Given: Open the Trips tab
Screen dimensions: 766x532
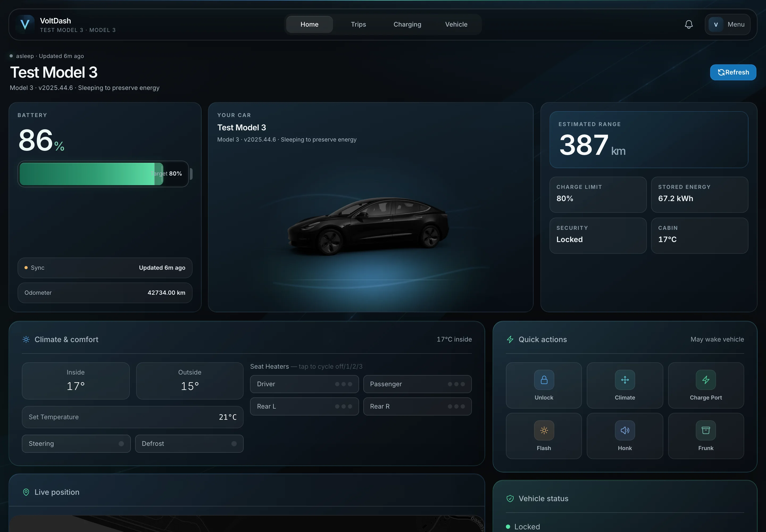Looking at the screenshot, I should point(358,24).
